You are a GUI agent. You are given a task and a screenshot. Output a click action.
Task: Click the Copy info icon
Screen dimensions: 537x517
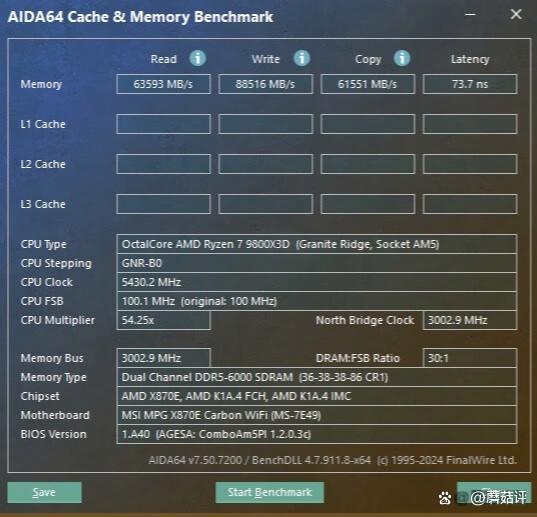coord(402,58)
